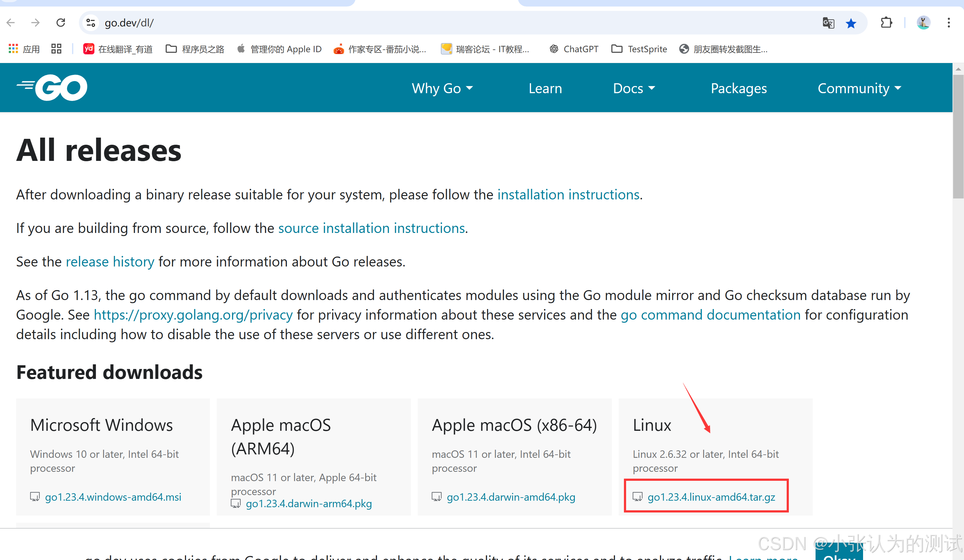Download go1.23.4.windows-amd64.msi
Image resolution: width=964 pixels, height=560 pixels.
tap(113, 497)
